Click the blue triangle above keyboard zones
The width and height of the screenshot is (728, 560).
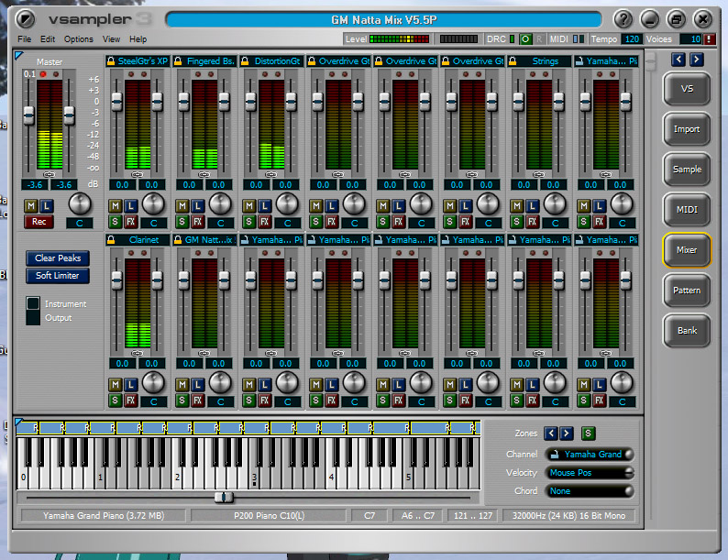[19, 422]
